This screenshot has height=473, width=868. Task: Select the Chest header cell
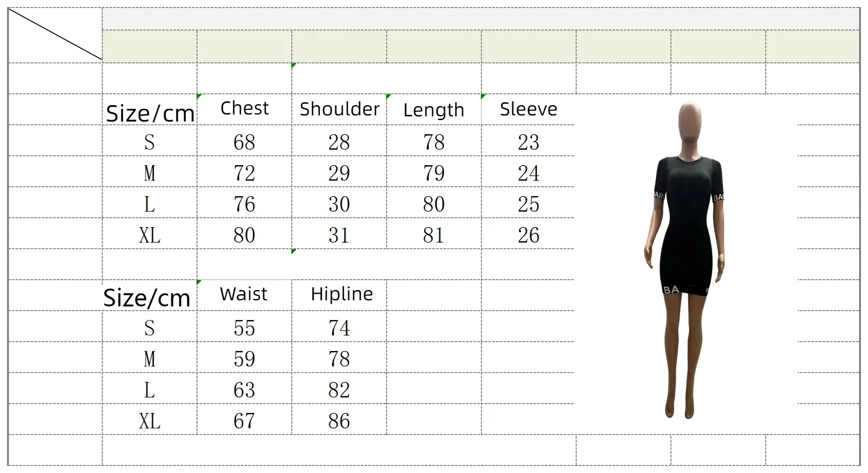point(244,109)
